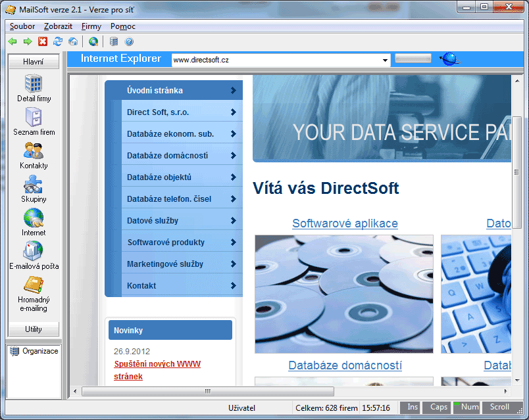Click the Ins status bar indicator
529x420 pixels.
(x=410, y=408)
